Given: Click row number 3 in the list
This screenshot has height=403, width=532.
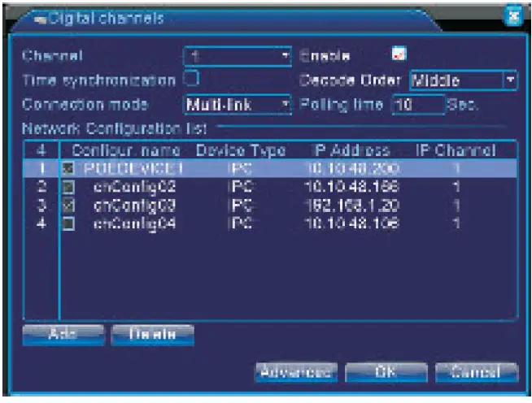Looking at the screenshot, I should click(41, 205).
